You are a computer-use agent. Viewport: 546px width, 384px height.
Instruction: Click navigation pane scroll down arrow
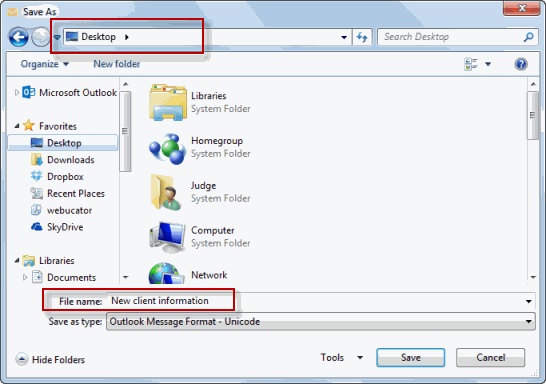click(x=125, y=277)
